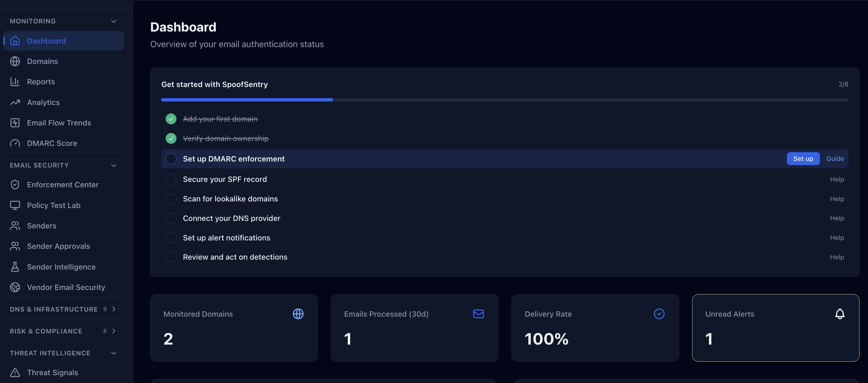The width and height of the screenshot is (868, 383).
Task: Collapse the Email Security section chevron
Action: pyautogui.click(x=113, y=165)
